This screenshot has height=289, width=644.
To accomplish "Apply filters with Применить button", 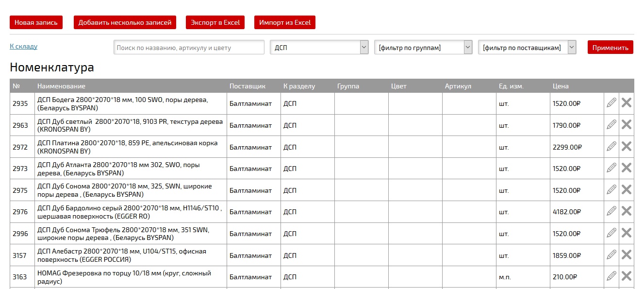I will coord(611,47).
